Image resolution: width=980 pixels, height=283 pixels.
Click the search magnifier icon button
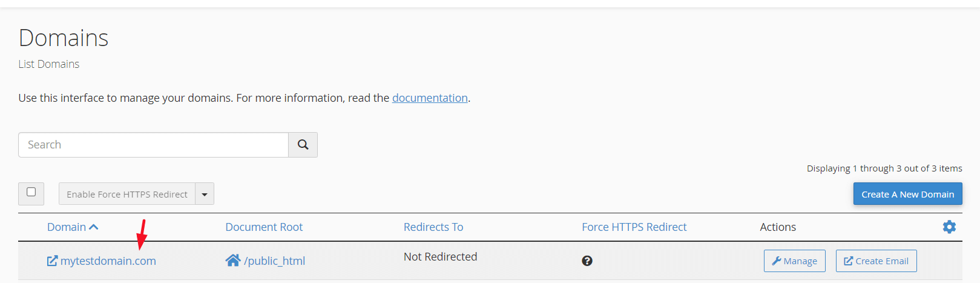(303, 145)
